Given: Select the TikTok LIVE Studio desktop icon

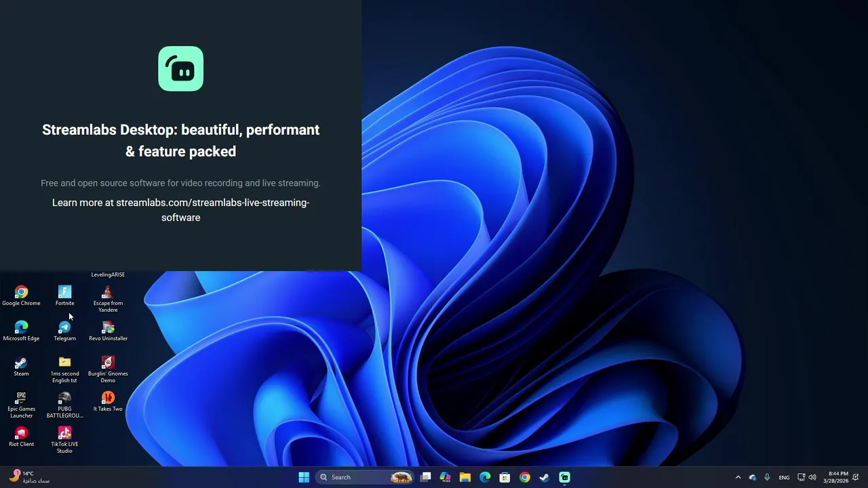Looking at the screenshot, I should [64, 441].
